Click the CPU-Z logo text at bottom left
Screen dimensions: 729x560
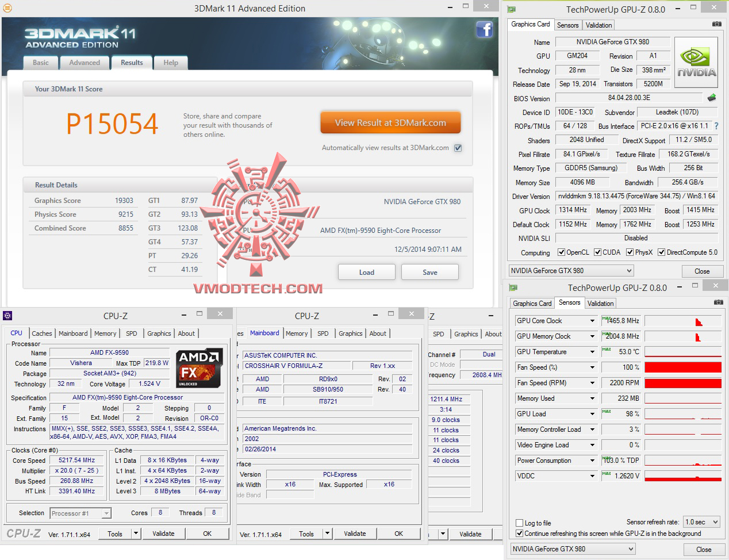(24, 534)
